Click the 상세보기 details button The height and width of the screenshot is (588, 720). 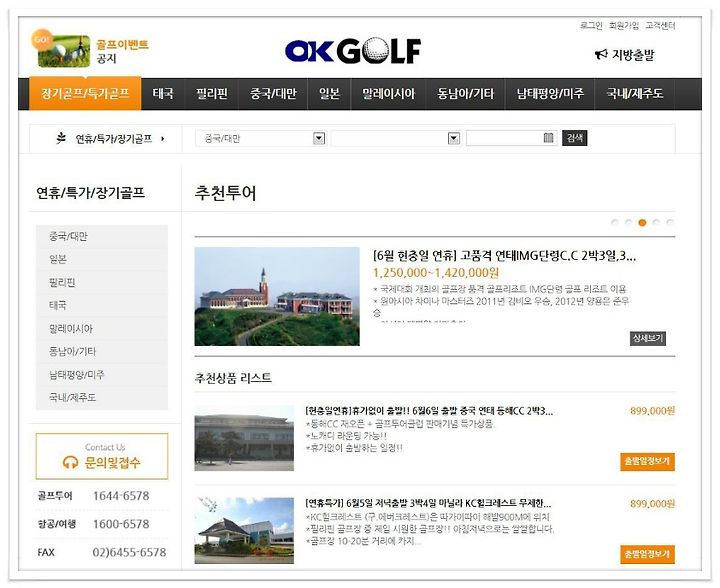(647, 338)
